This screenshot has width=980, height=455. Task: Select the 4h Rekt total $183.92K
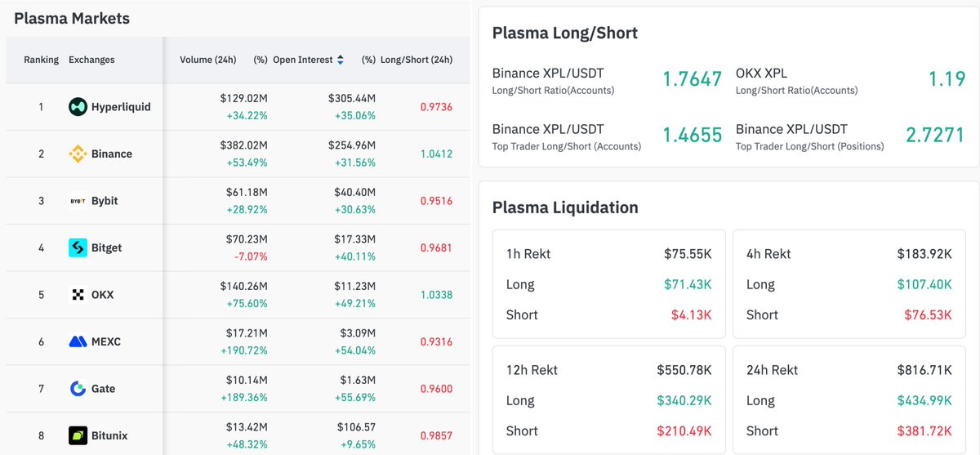[924, 254]
